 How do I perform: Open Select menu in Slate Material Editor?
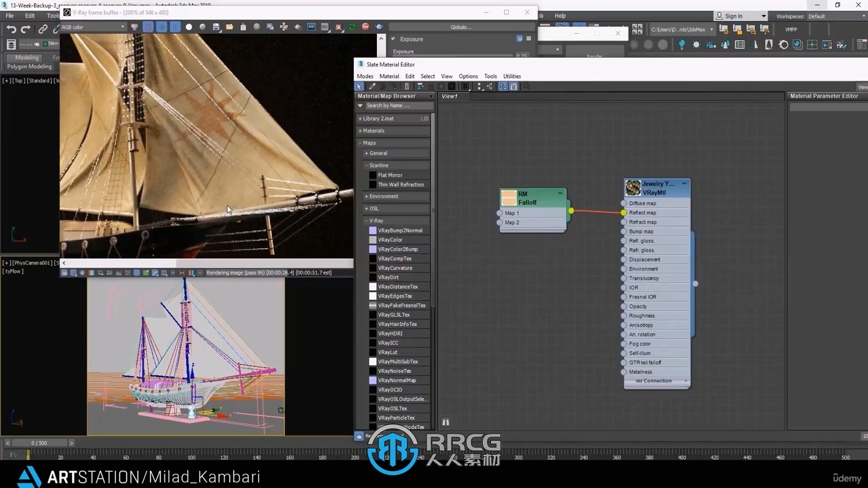click(x=428, y=76)
